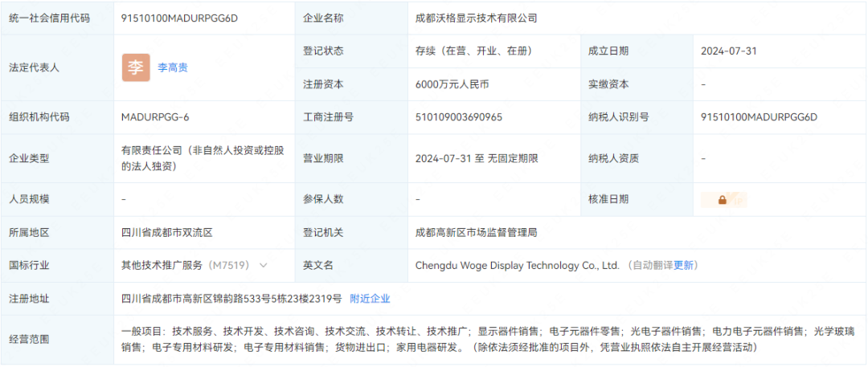Click the 法定代表人 label
The height and width of the screenshot is (367, 868).
click(x=35, y=67)
